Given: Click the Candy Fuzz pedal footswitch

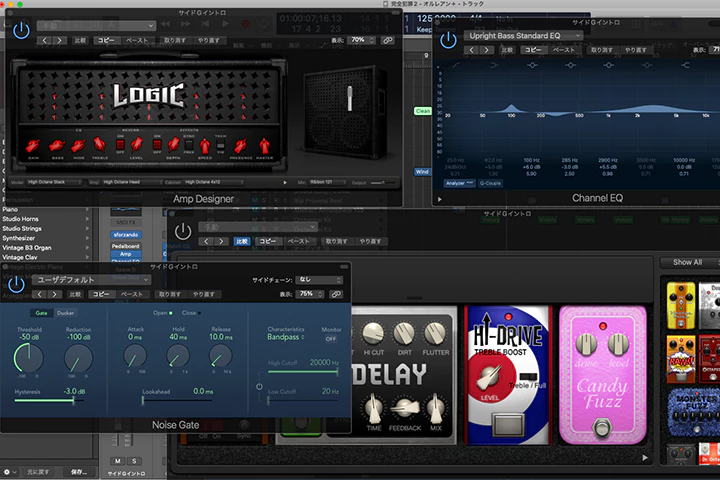Looking at the screenshot, I should coord(602,426).
